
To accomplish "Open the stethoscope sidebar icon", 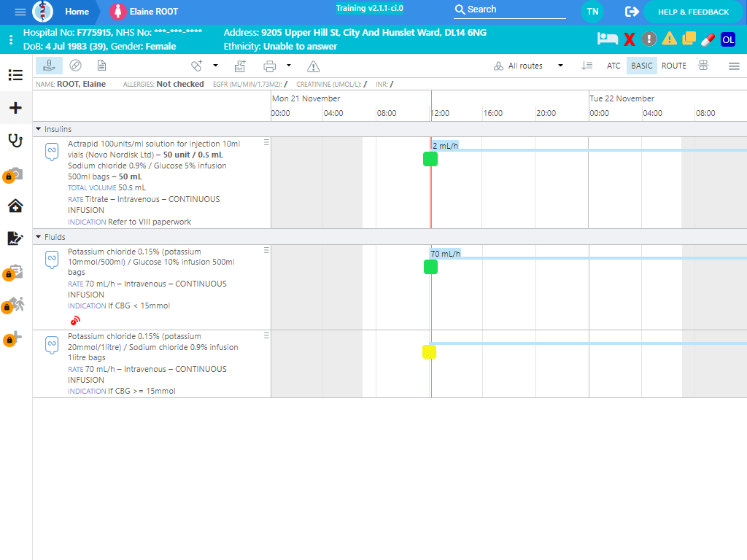I will click(16, 141).
